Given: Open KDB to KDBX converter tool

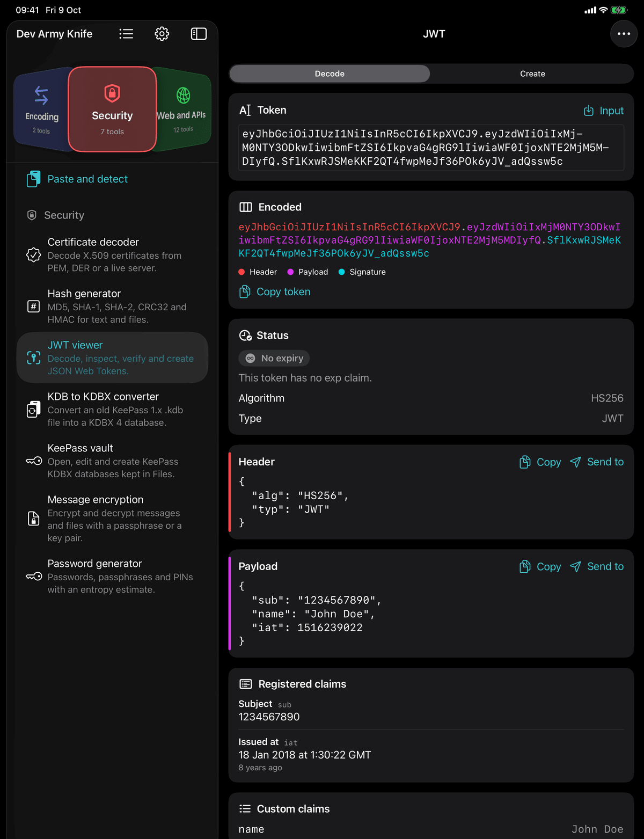Looking at the screenshot, I should (112, 409).
